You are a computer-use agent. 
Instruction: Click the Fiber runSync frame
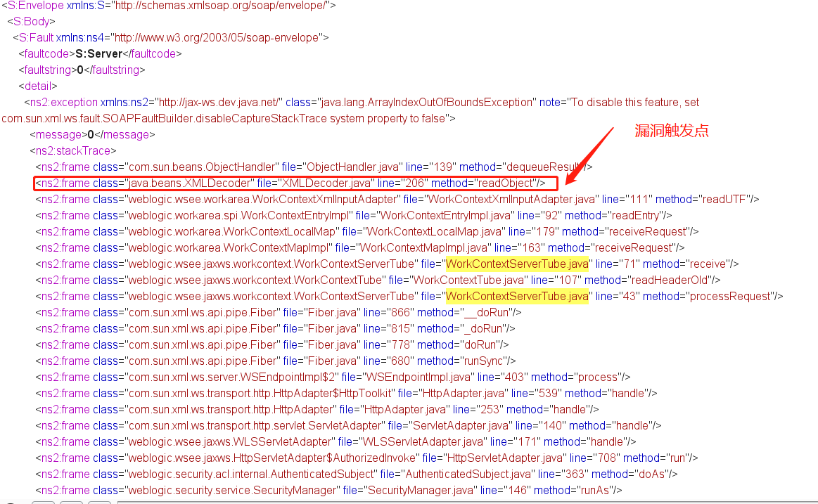click(276, 361)
